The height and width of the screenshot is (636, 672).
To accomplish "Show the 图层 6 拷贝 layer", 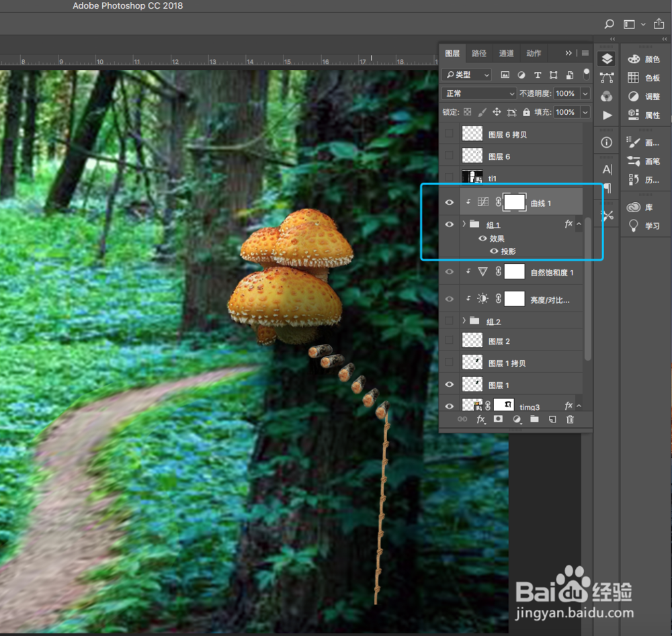I will pyautogui.click(x=449, y=134).
